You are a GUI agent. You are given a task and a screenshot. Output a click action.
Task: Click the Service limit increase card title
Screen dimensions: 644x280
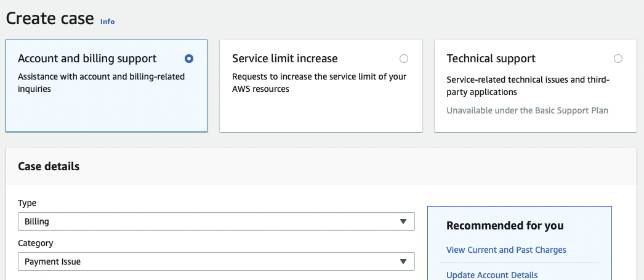tap(284, 59)
